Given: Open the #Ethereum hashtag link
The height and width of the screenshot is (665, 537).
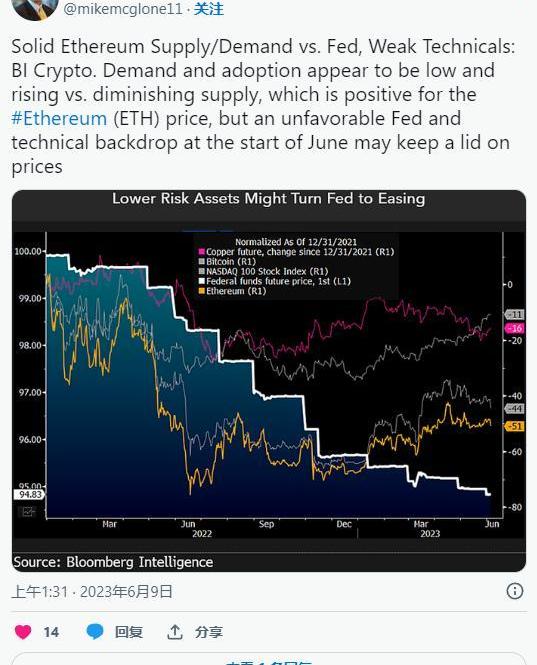Looking at the screenshot, I should (59, 118).
